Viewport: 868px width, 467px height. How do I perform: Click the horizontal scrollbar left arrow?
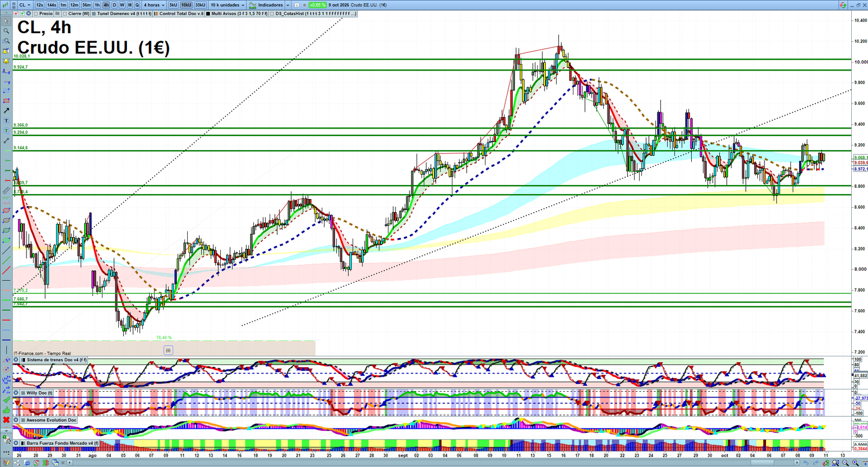pos(69,463)
